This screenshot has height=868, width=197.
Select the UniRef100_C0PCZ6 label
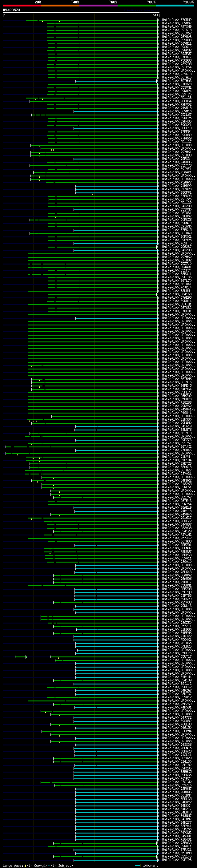[177, 220]
